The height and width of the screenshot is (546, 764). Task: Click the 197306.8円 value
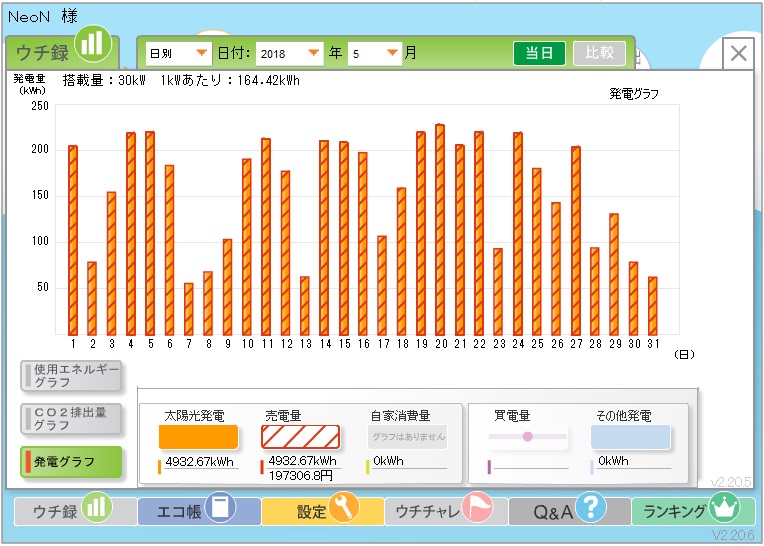click(x=301, y=475)
